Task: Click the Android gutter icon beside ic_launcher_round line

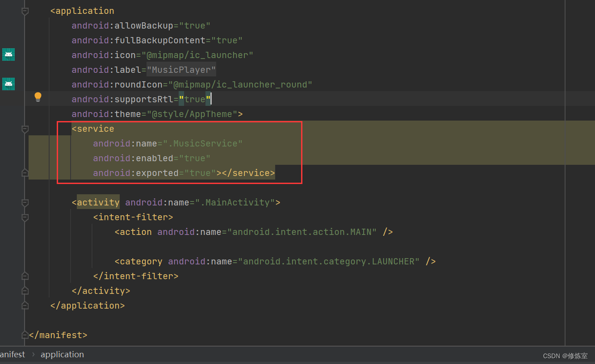Action: (8, 84)
